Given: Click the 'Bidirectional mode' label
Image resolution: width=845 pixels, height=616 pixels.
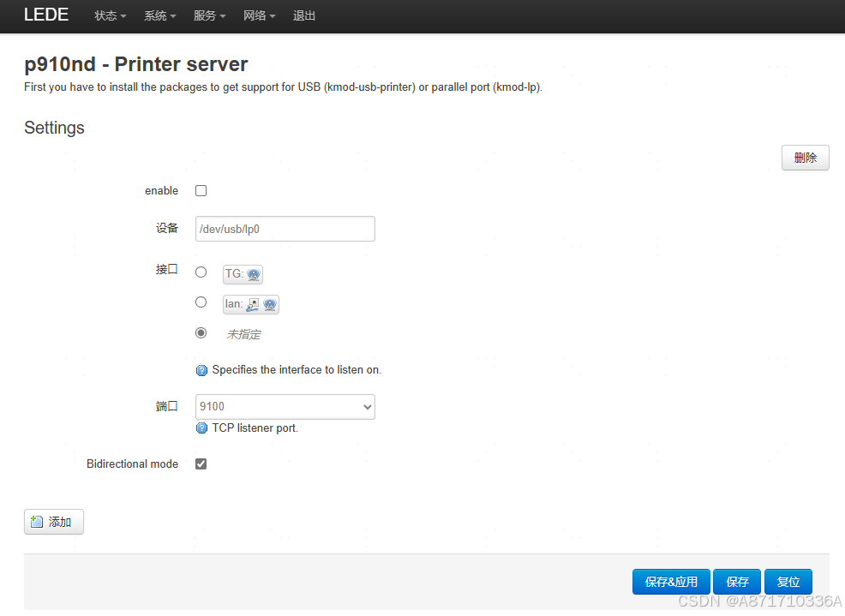Looking at the screenshot, I should click(132, 464).
